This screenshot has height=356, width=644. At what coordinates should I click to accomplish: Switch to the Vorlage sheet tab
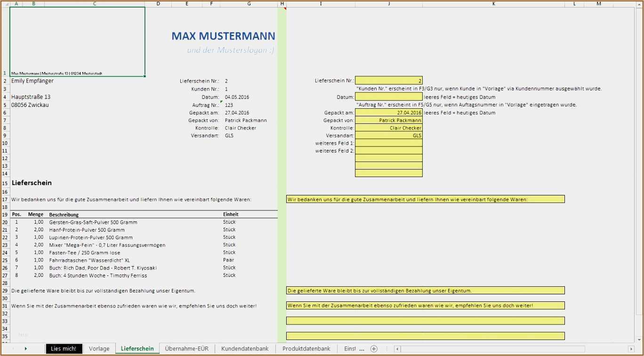pyautogui.click(x=99, y=349)
